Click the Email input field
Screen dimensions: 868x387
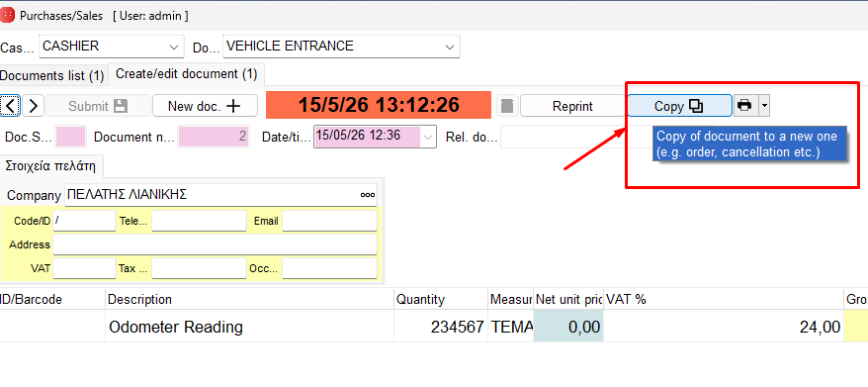coord(329,221)
